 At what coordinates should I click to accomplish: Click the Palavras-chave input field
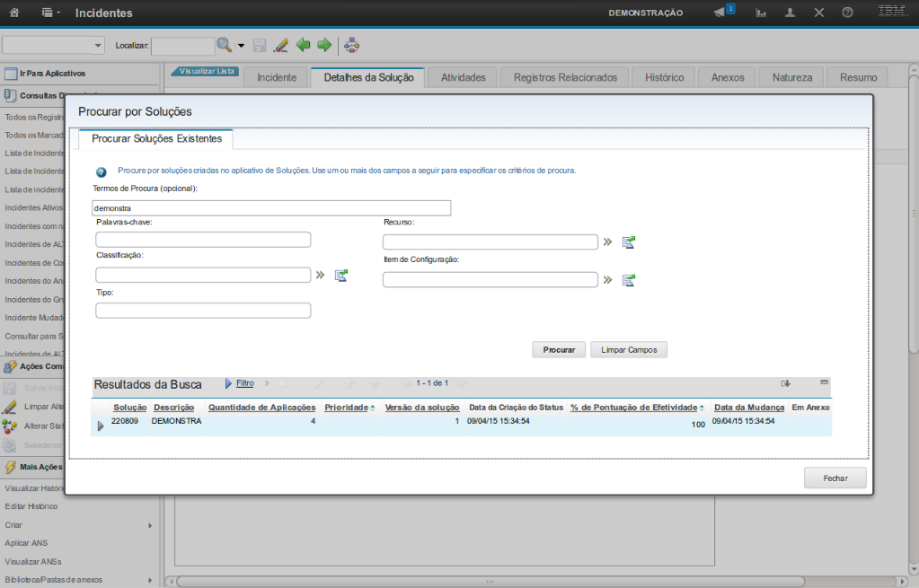(203, 240)
